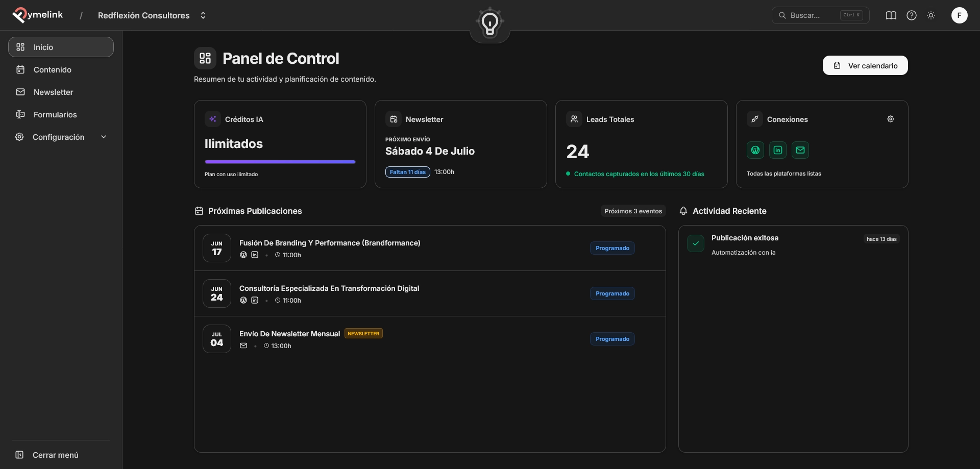Click Programado badge for Consultoría post
Image resolution: width=980 pixels, height=469 pixels.
coord(612,293)
